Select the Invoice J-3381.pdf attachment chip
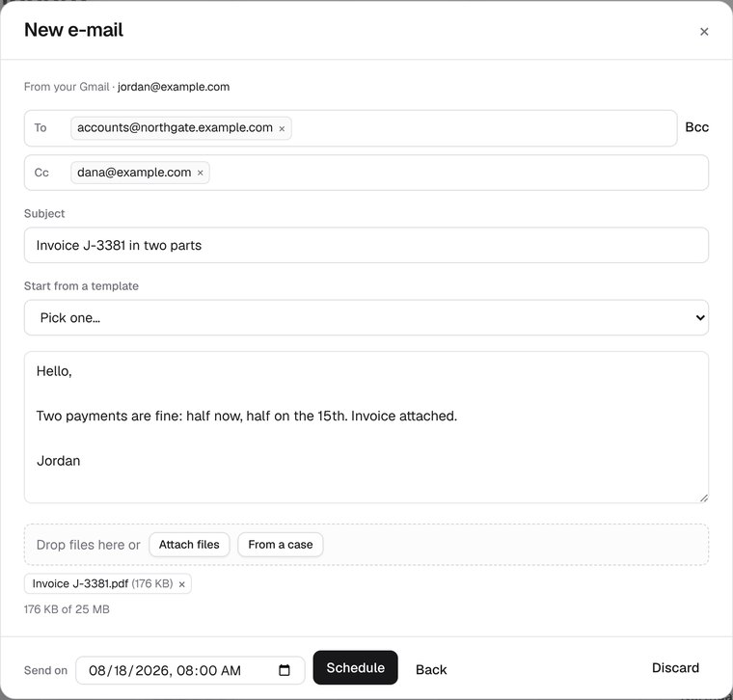 [x=107, y=583]
